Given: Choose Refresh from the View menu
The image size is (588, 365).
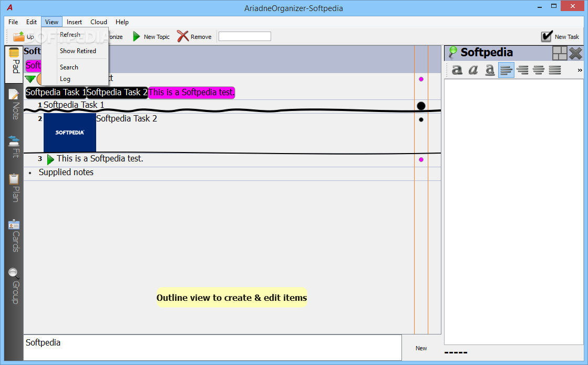Looking at the screenshot, I should click(x=75, y=35).
